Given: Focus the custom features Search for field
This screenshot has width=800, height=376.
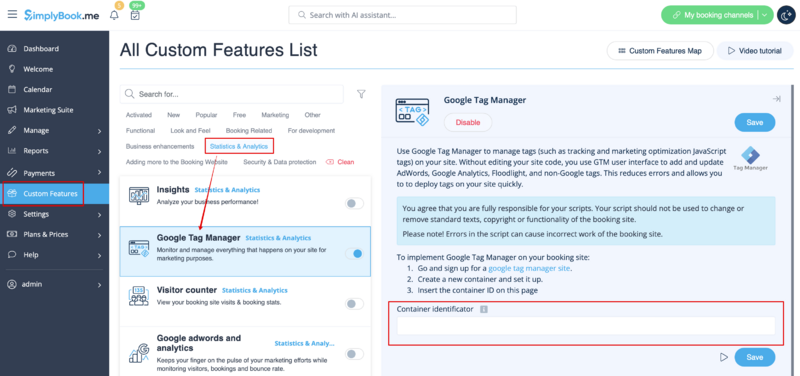Looking at the screenshot, I should (232, 94).
